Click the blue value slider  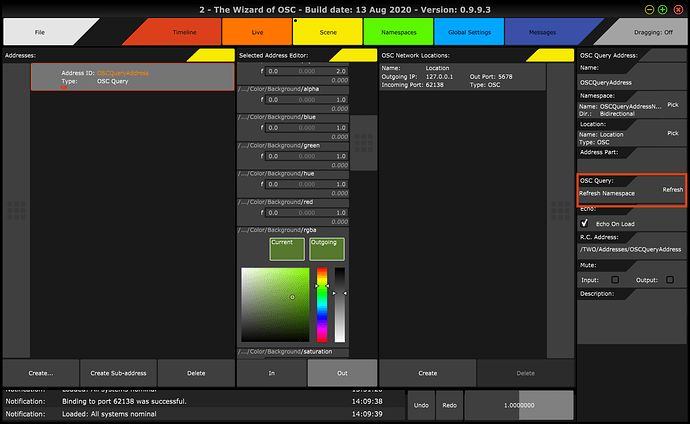point(307,128)
